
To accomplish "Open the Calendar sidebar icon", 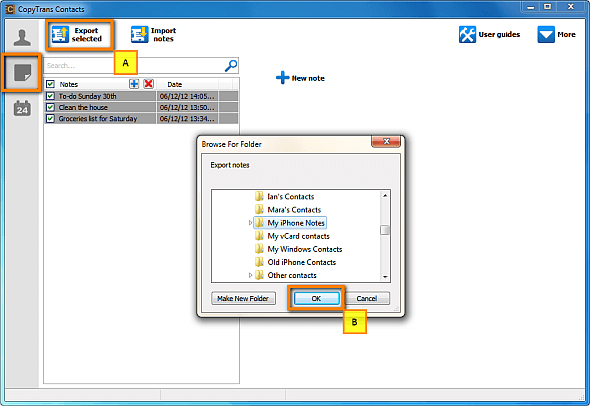I will pos(22,108).
